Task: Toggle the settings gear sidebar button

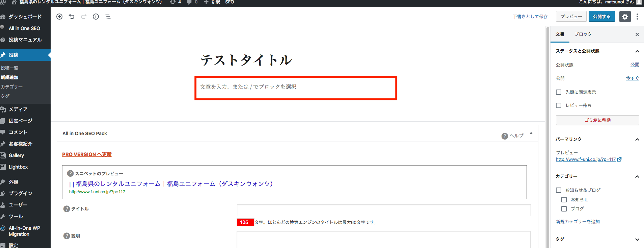Action: point(625,17)
